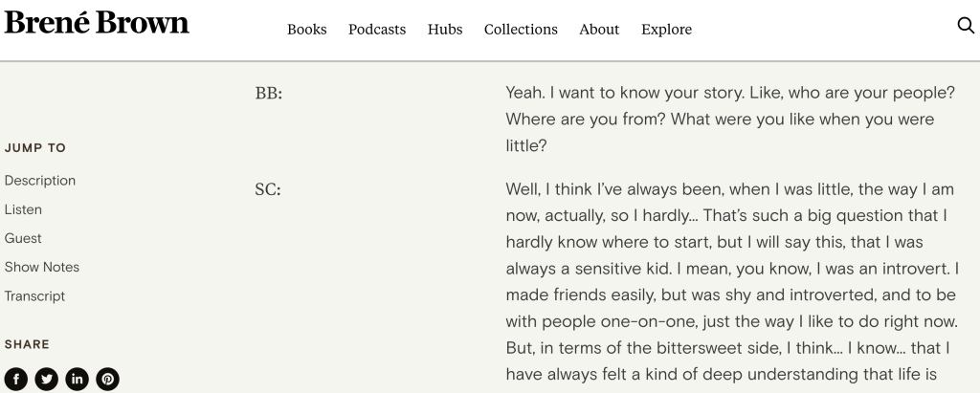Share the page on Facebook
This screenshot has height=393, width=980.
[16, 379]
